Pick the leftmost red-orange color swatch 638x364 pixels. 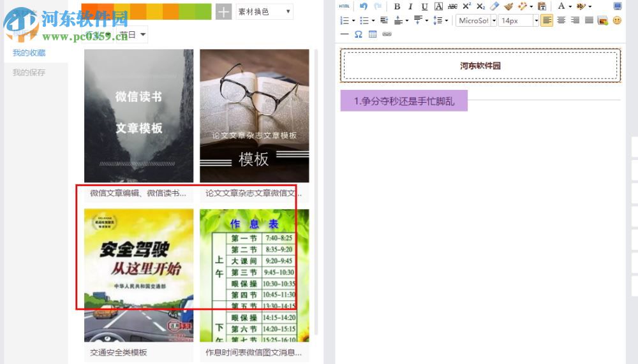click(x=89, y=11)
